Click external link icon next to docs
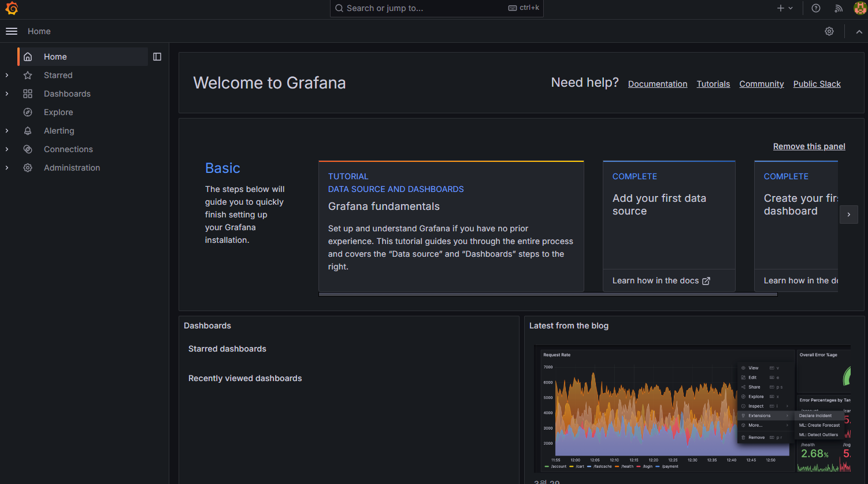 click(706, 281)
